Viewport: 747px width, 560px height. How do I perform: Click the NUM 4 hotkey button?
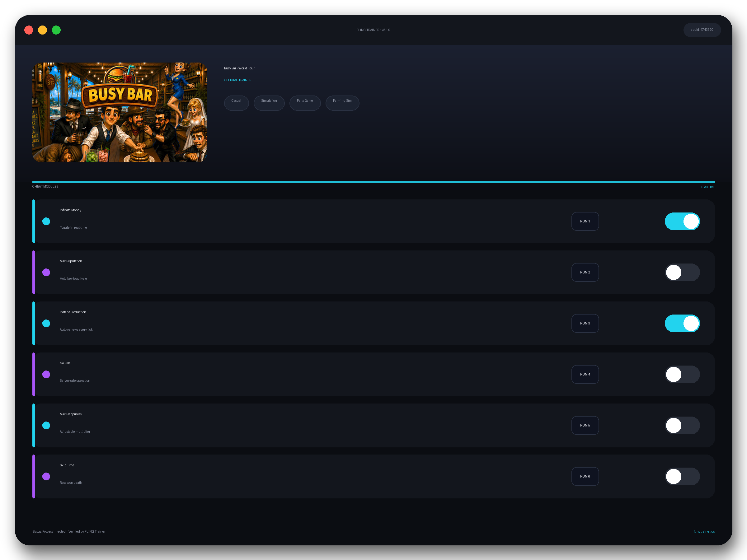585,374
